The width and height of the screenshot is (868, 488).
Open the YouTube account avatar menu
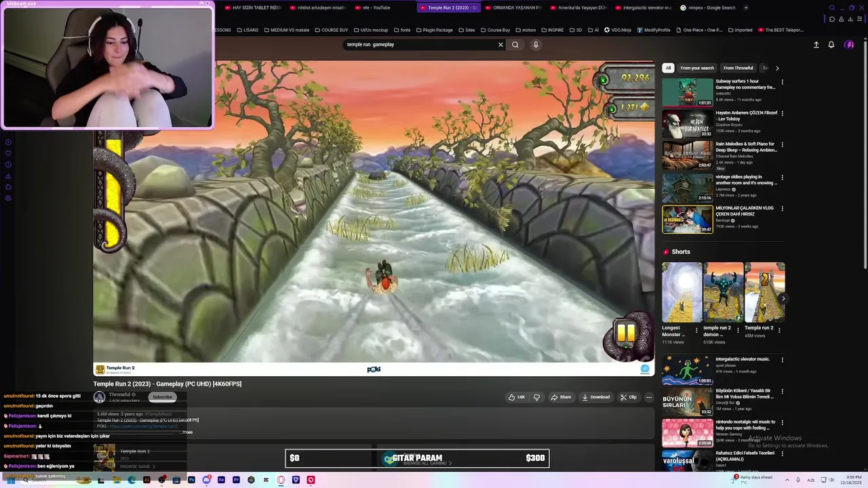(849, 45)
